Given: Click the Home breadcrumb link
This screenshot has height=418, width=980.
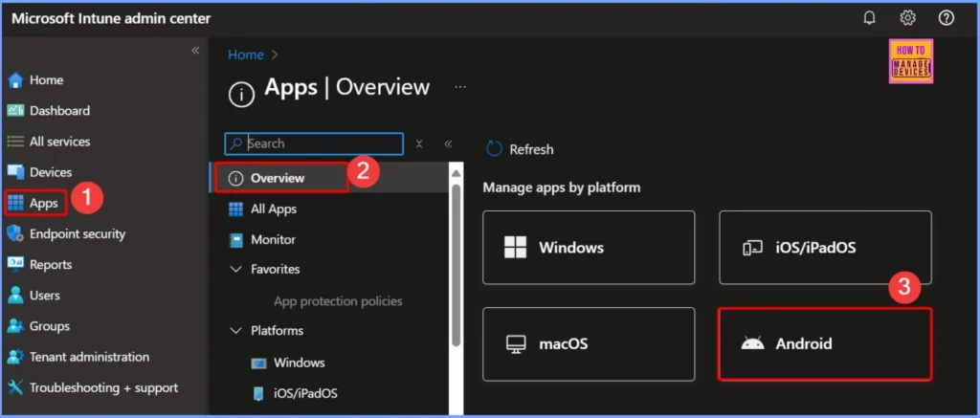Looking at the screenshot, I should click(x=246, y=55).
